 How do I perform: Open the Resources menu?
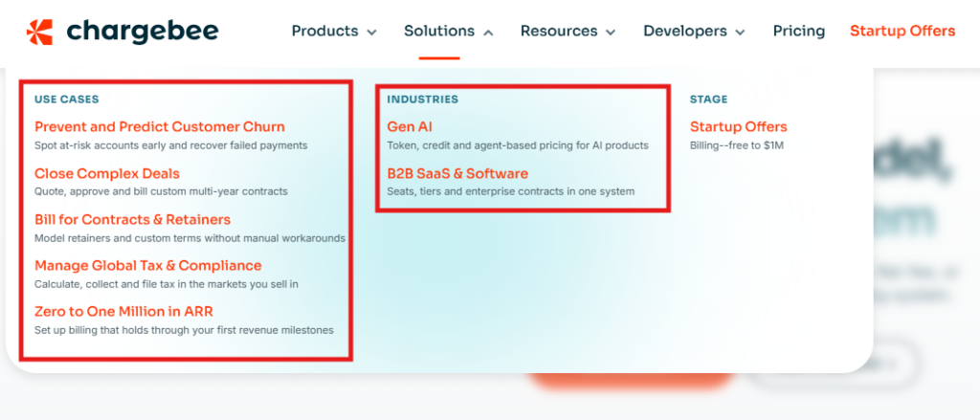click(x=559, y=32)
